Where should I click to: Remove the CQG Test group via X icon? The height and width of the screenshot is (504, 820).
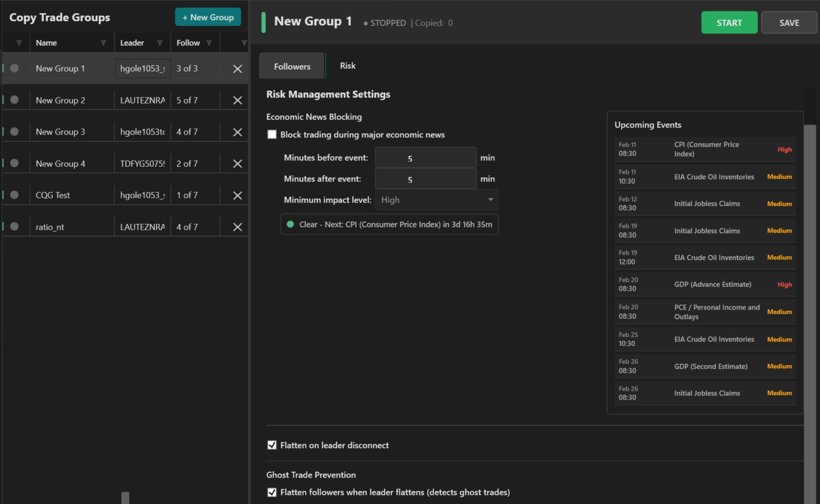point(237,195)
